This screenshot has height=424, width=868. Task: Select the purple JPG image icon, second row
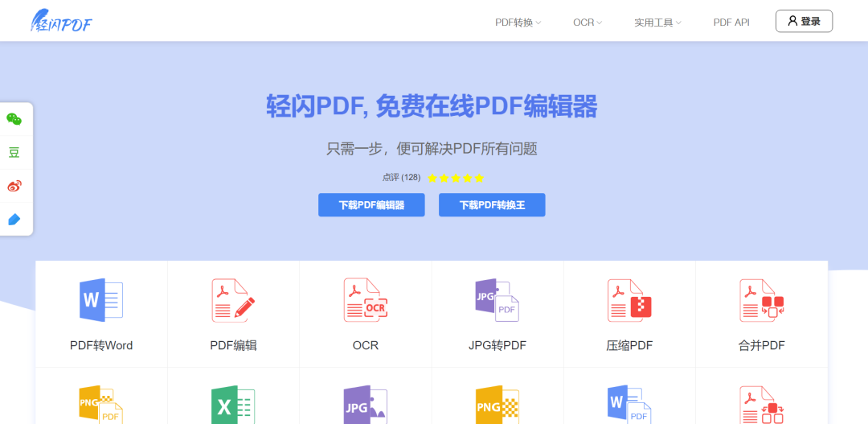coord(366,405)
